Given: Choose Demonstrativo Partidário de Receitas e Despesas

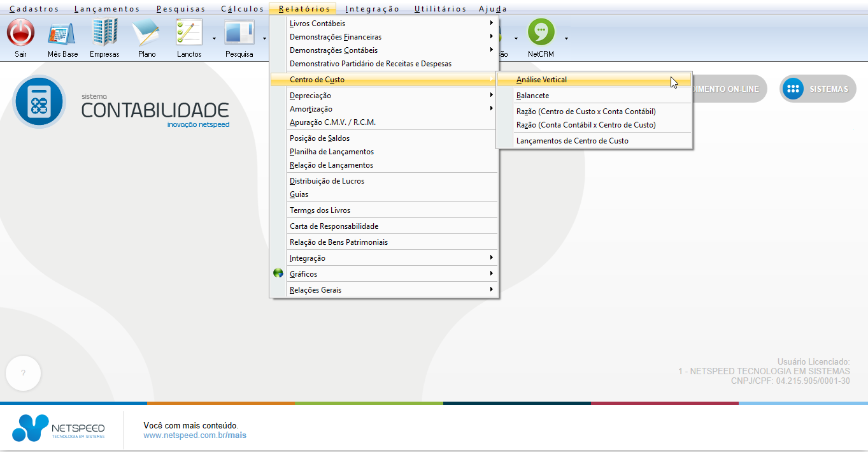Looking at the screenshot, I should coord(384,64).
